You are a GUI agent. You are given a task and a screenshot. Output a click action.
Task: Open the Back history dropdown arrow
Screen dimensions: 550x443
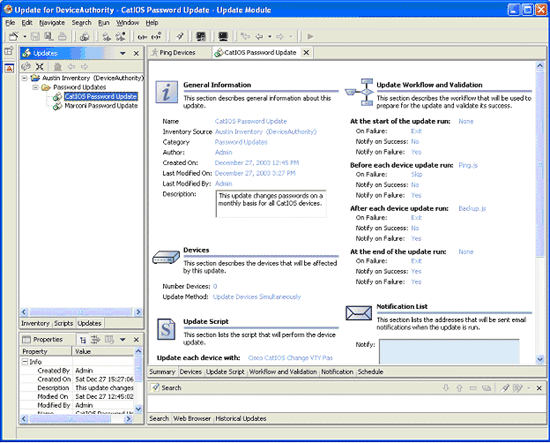(269, 36)
